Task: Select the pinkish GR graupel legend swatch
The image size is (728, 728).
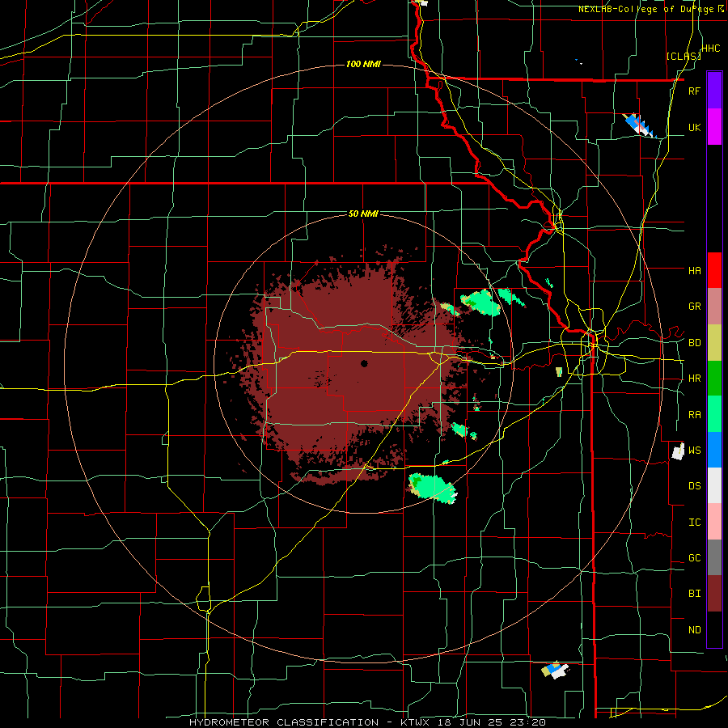Action: point(714,307)
